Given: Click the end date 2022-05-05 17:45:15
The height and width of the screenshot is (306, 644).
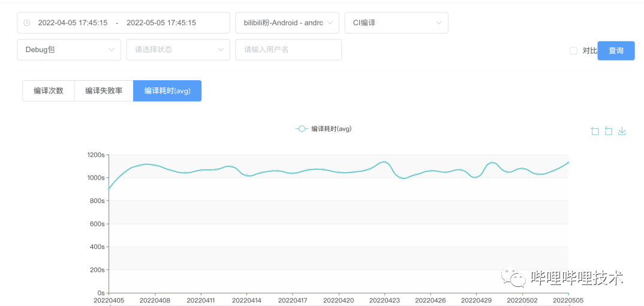Looking at the screenshot, I should [161, 23].
